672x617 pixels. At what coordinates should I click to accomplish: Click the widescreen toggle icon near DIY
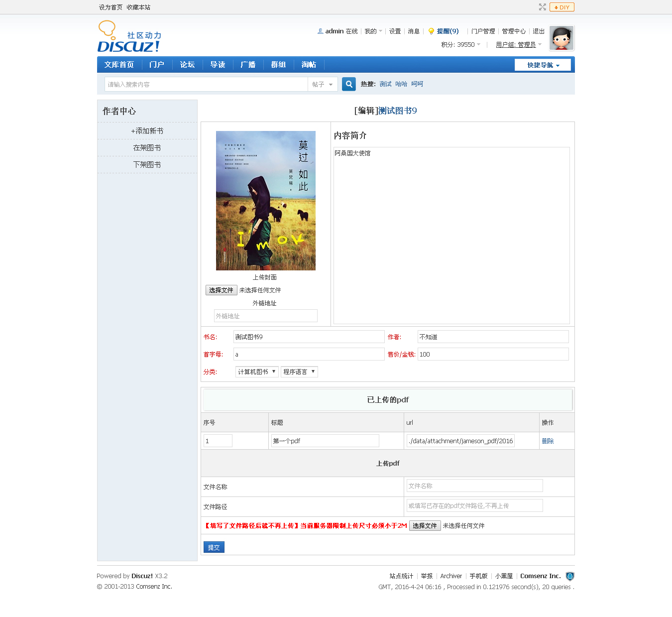pyautogui.click(x=543, y=7)
